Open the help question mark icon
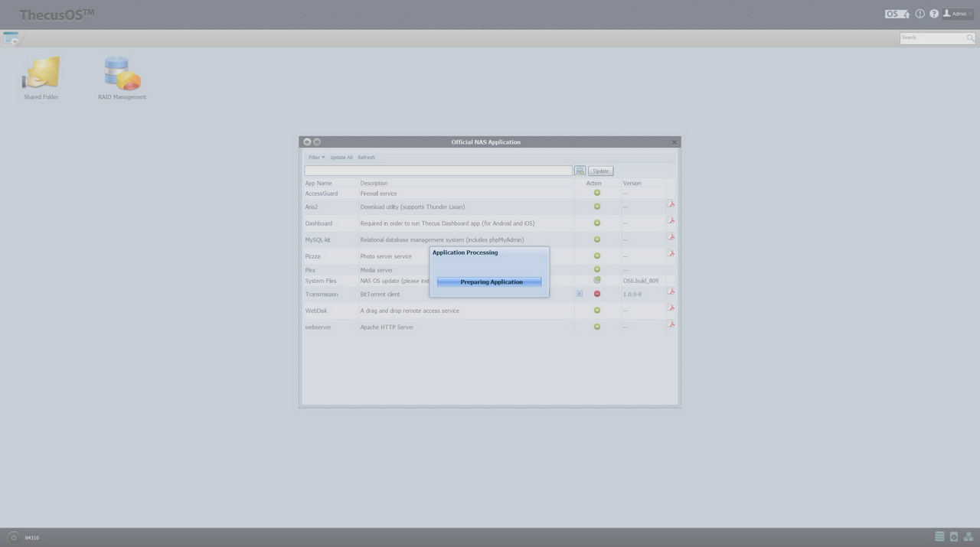The width and height of the screenshot is (980, 547). click(x=934, y=14)
